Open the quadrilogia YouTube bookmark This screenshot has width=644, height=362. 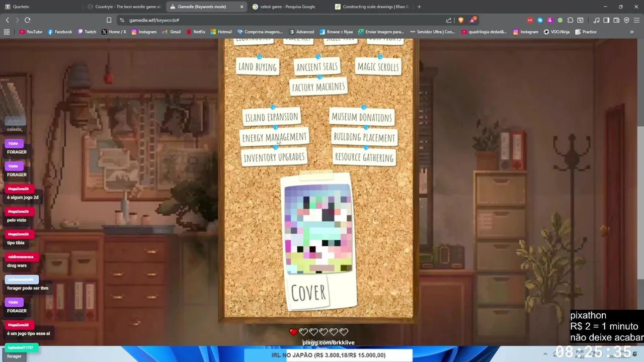[484, 32]
